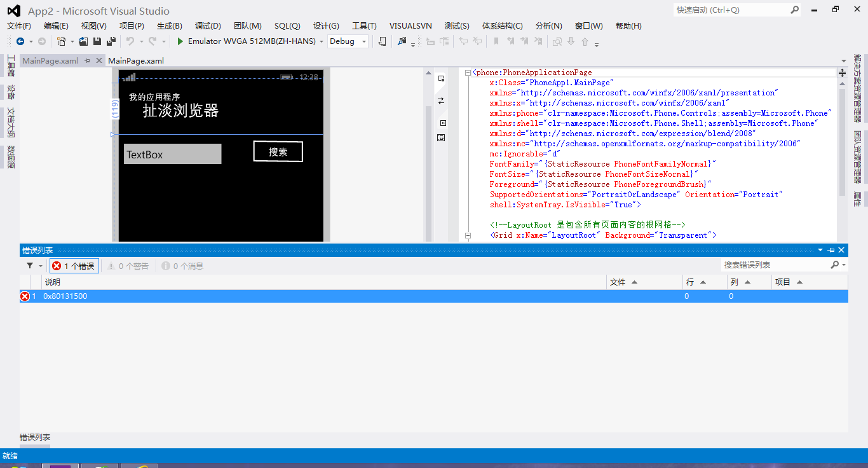The width and height of the screenshot is (868, 468).
Task: Click the arrow-down toolbar icon near the end
Action: point(571,41)
